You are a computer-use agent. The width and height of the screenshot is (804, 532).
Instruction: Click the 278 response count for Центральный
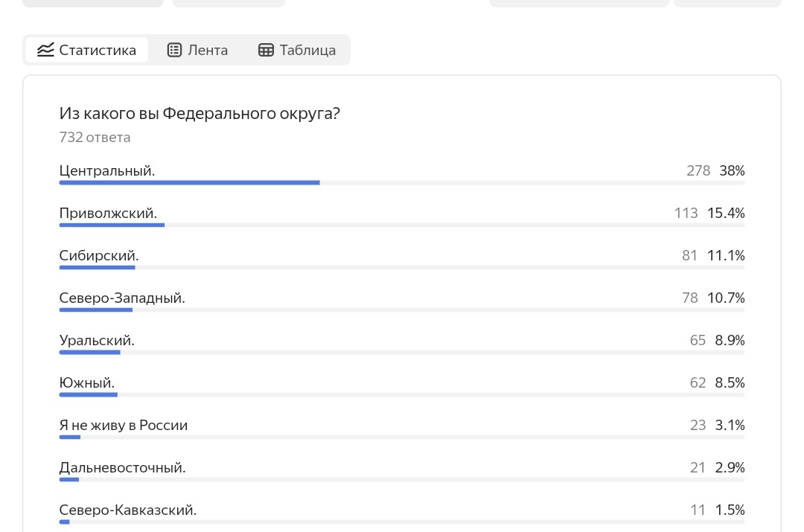tap(698, 171)
